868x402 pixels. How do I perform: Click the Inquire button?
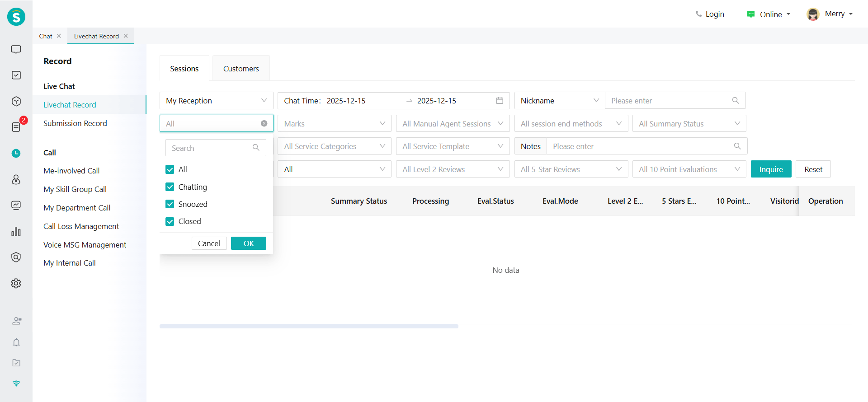coord(771,169)
